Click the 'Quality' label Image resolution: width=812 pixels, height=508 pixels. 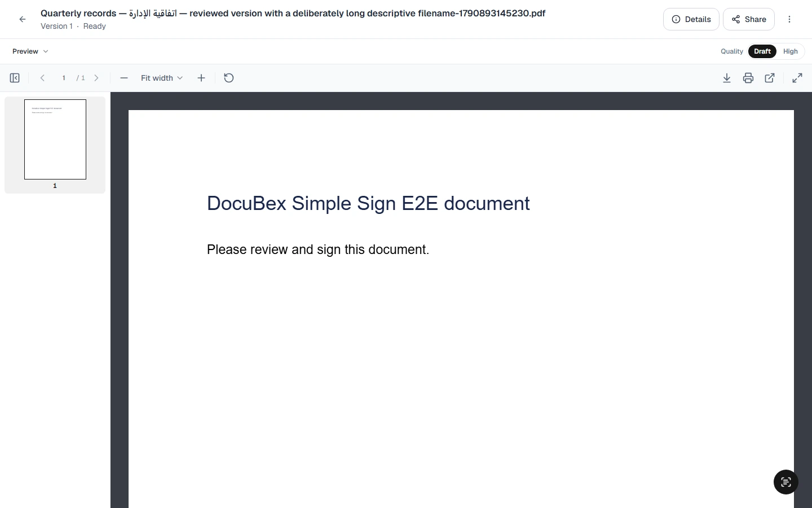coord(732,51)
